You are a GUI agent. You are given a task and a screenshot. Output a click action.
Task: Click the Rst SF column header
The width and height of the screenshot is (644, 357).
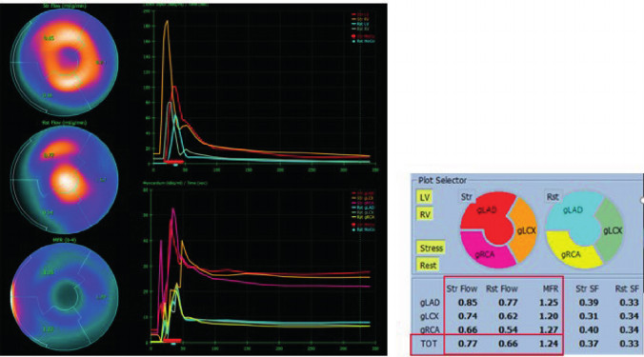627,288
